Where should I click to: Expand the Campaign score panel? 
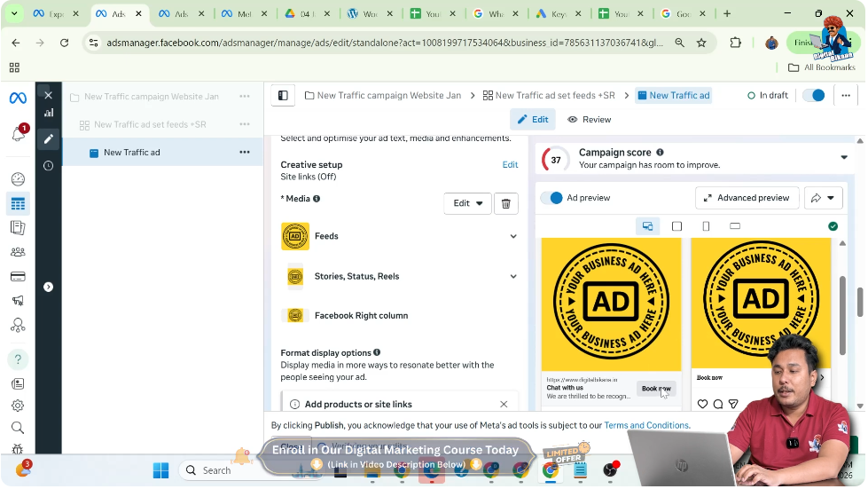[x=844, y=158]
